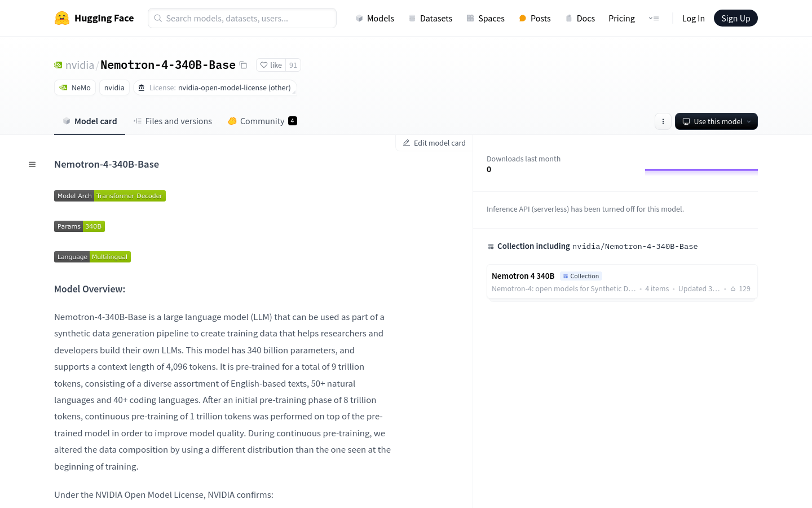Open the Pricing page
The image size is (812, 508).
(621, 18)
